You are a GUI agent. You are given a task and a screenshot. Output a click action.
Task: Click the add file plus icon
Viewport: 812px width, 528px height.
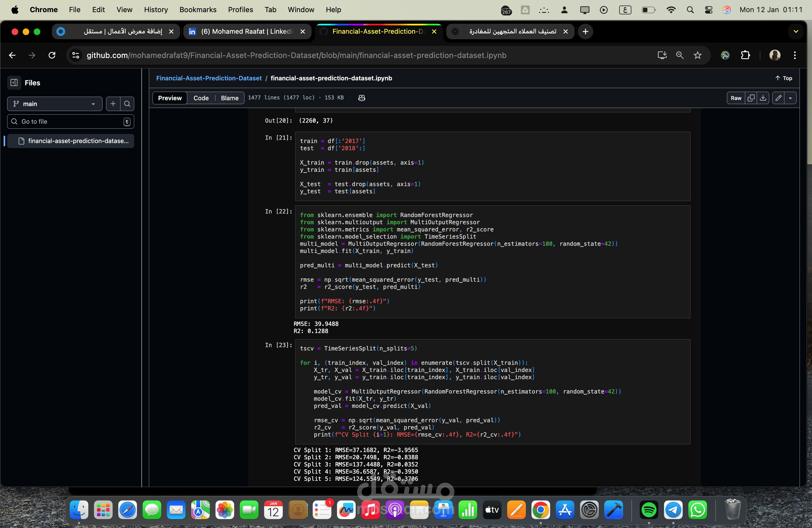coord(113,104)
